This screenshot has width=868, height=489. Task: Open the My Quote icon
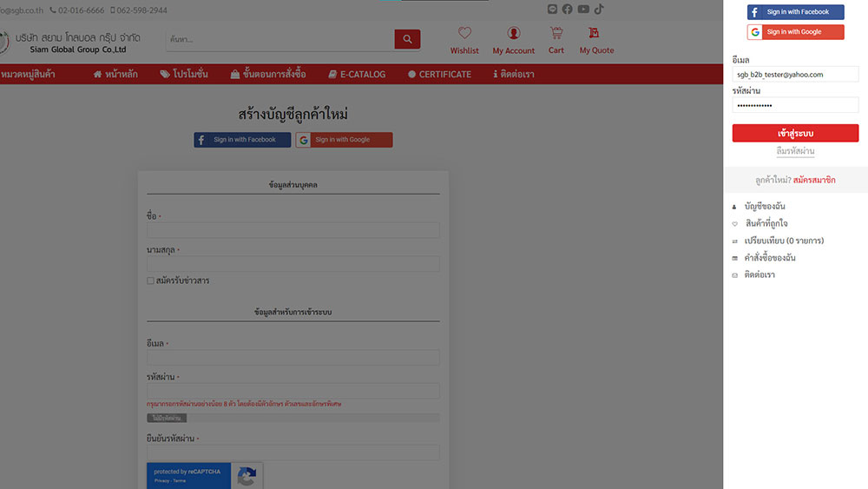(x=595, y=33)
